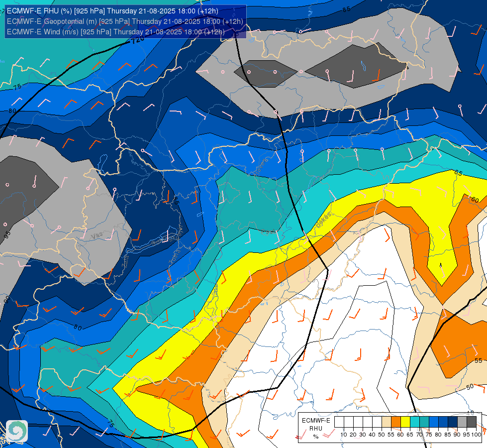Click the swirl logo icon in corner
The width and height of the screenshot is (487, 448).
pos(17,431)
